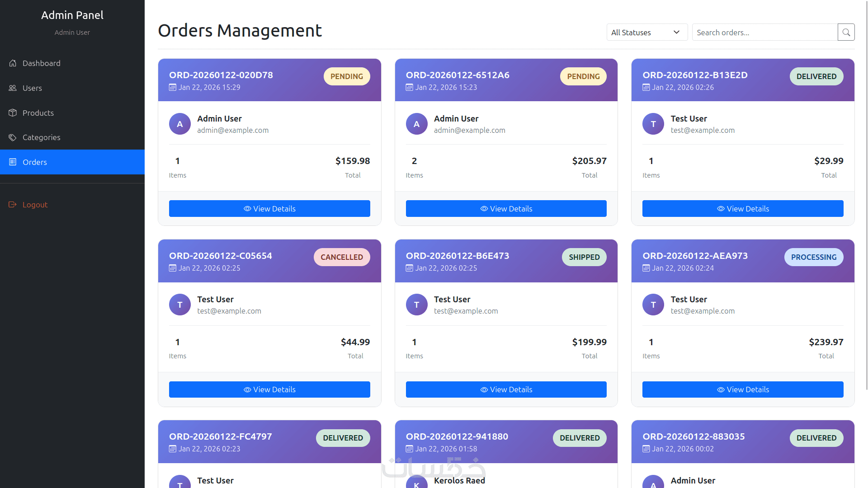Click calendar icon on order ORD-20260122-6512A6
This screenshot has width=868, height=488.
409,88
